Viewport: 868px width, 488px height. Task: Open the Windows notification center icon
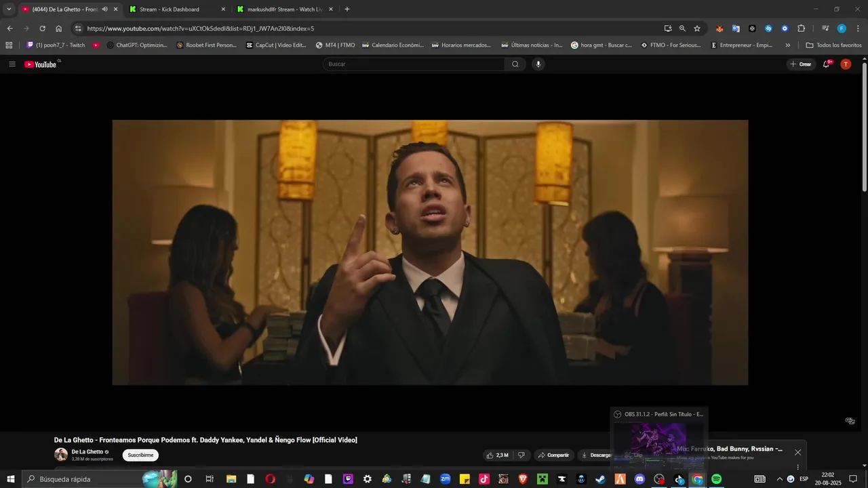pos(853,479)
